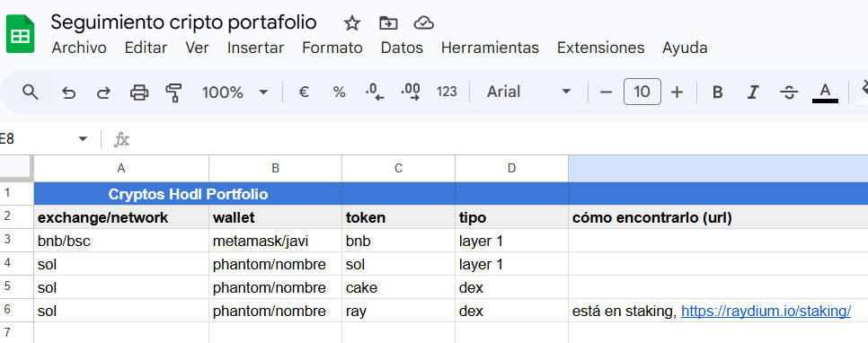Open the Formato menu
Screen dimensions: 868x343
(332, 48)
